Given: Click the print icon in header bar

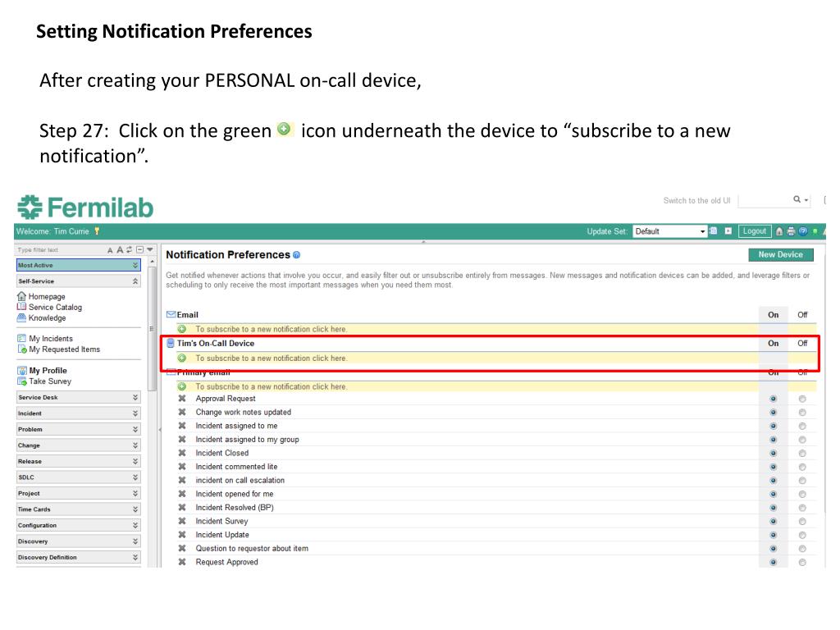Looking at the screenshot, I should (x=791, y=231).
